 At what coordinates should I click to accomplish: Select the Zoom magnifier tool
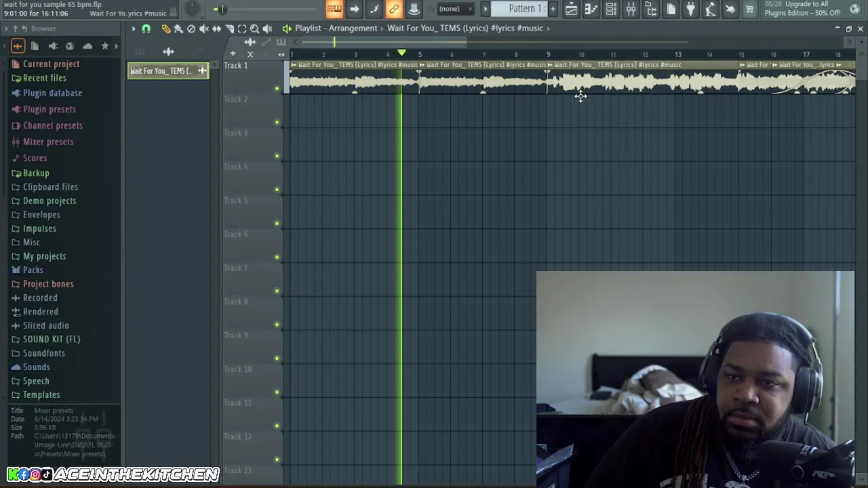pos(255,28)
